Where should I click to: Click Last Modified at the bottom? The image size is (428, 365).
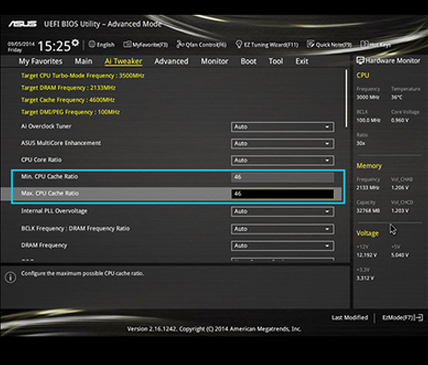click(x=350, y=318)
